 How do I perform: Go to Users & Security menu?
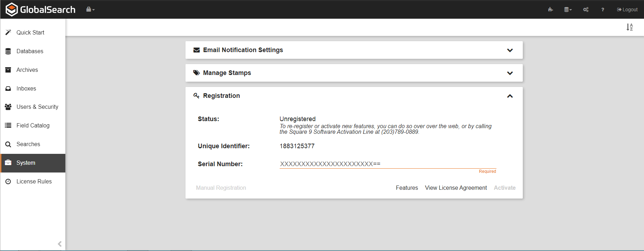click(37, 107)
